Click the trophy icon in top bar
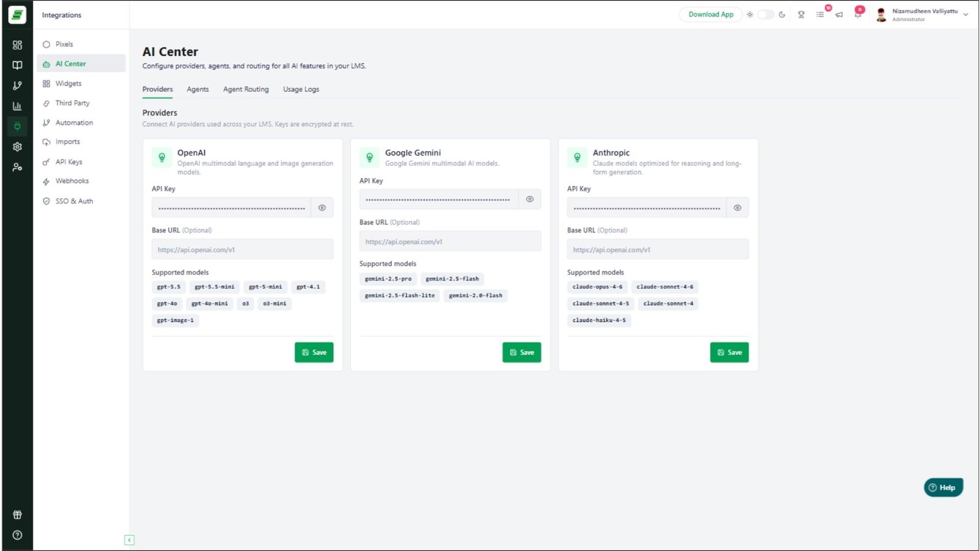This screenshot has width=980, height=551. pyautogui.click(x=801, y=15)
